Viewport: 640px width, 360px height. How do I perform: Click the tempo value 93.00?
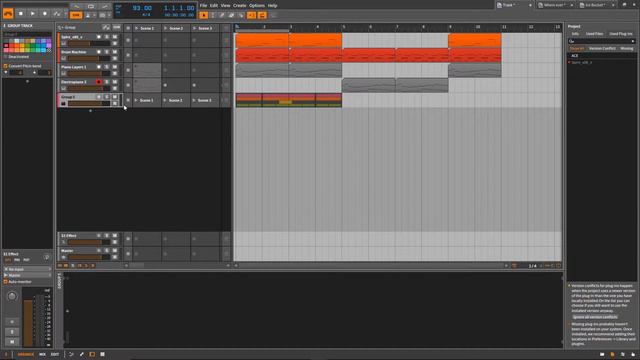coord(142,8)
